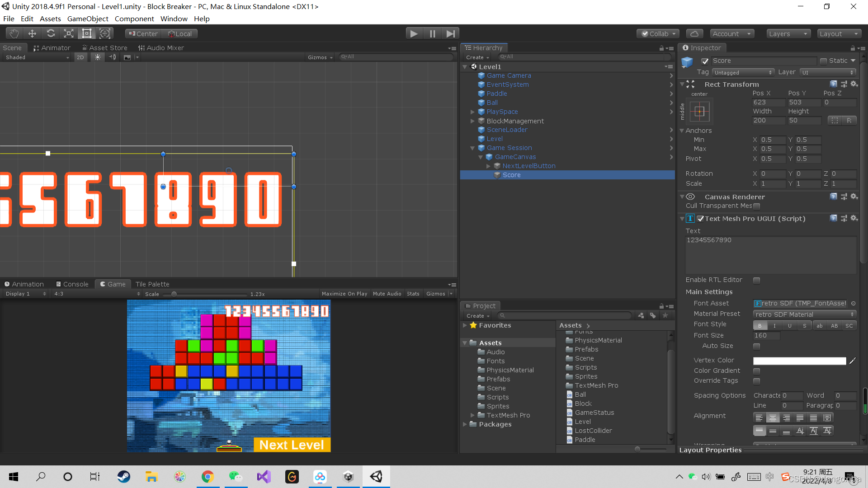This screenshot has width=868, height=488.
Task: Open the Material Preset dropdown
Action: point(805,314)
